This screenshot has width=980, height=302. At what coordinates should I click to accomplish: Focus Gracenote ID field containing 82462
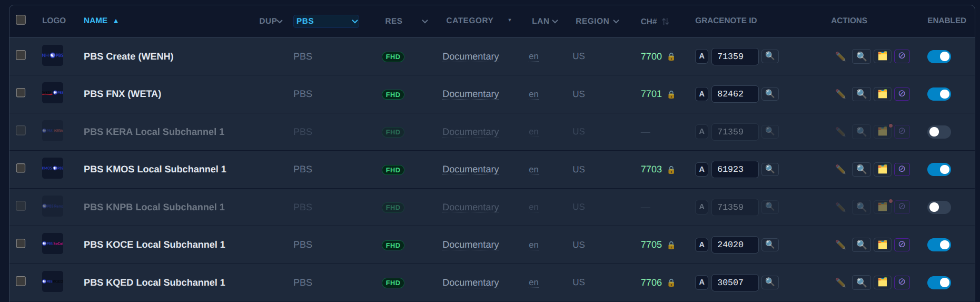[x=735, y=94]
